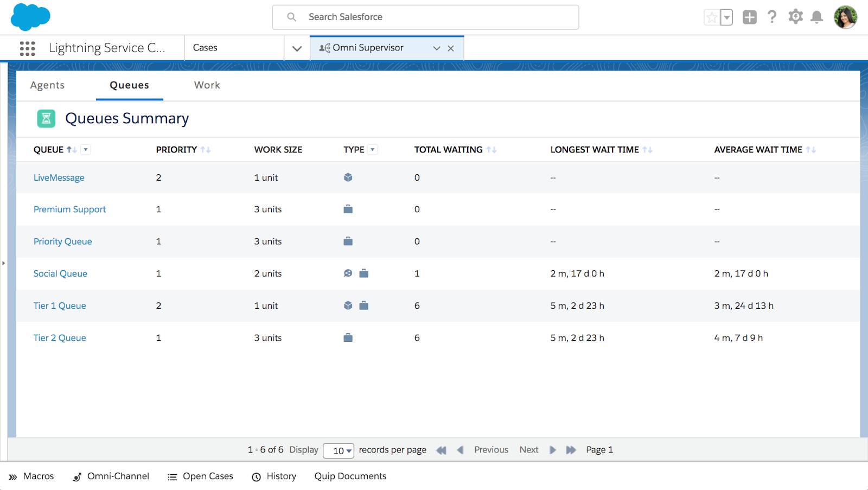Open the user avatar profile menu
This screenshot has width=868, height=490.
[x=845, y=17]
